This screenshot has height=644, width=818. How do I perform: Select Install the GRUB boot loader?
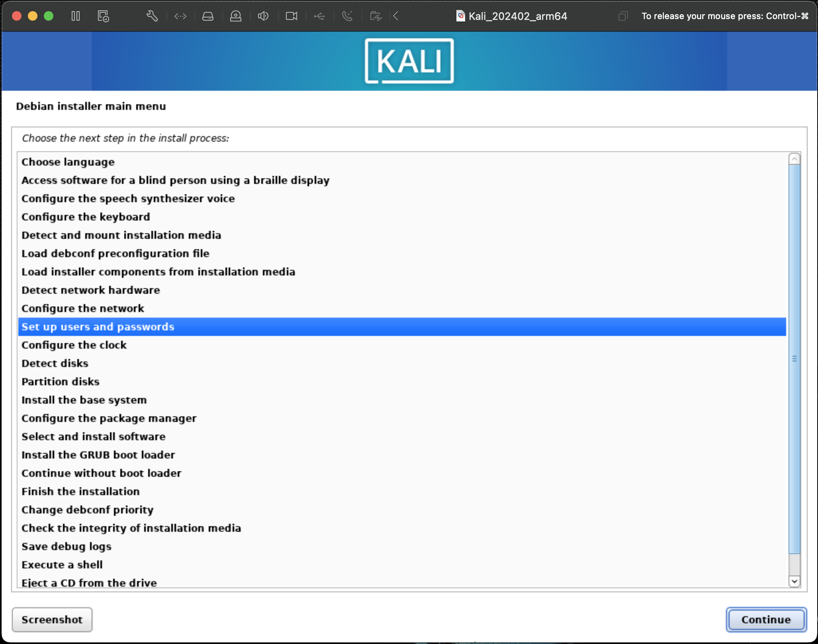98,455
